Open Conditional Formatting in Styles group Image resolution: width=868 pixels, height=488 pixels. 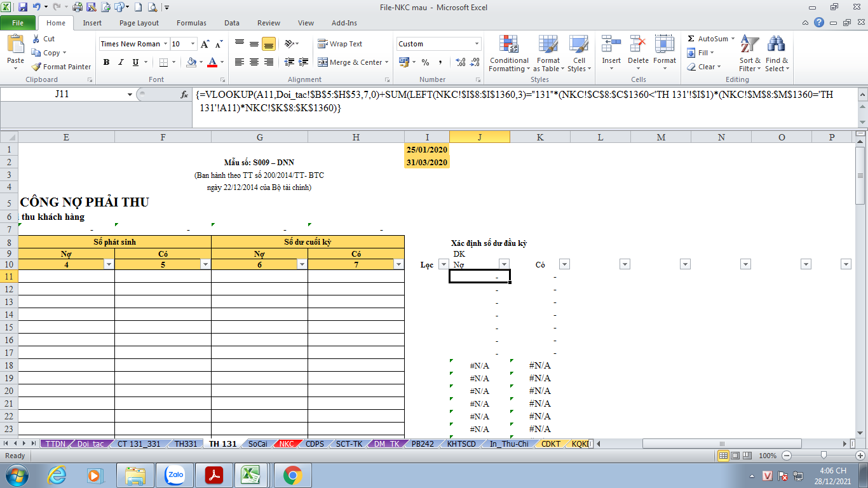[508, 54]
